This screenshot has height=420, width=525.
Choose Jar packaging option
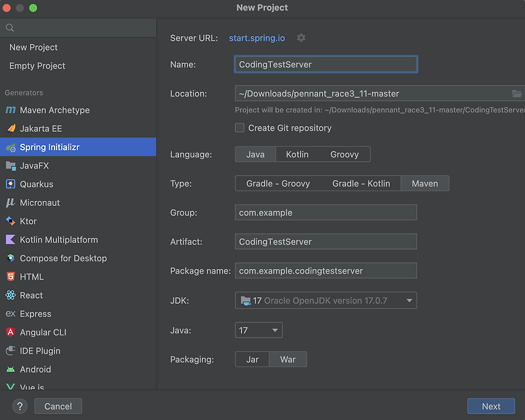click(x=252, y=359)
